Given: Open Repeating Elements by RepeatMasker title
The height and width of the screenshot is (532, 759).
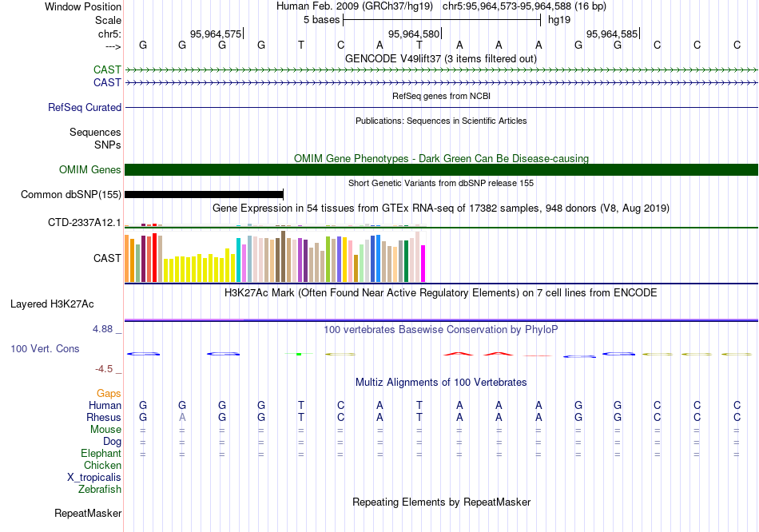Looking at the screenshot, I should (x=441, y=502).
